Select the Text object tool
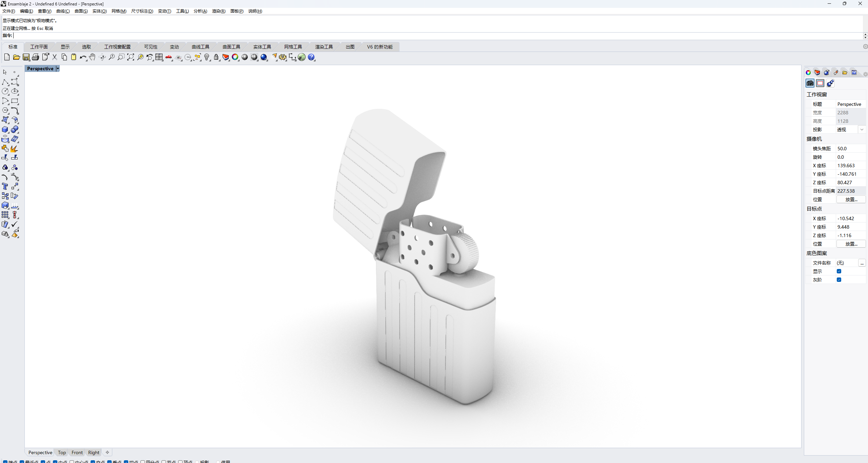 point(5,186)
